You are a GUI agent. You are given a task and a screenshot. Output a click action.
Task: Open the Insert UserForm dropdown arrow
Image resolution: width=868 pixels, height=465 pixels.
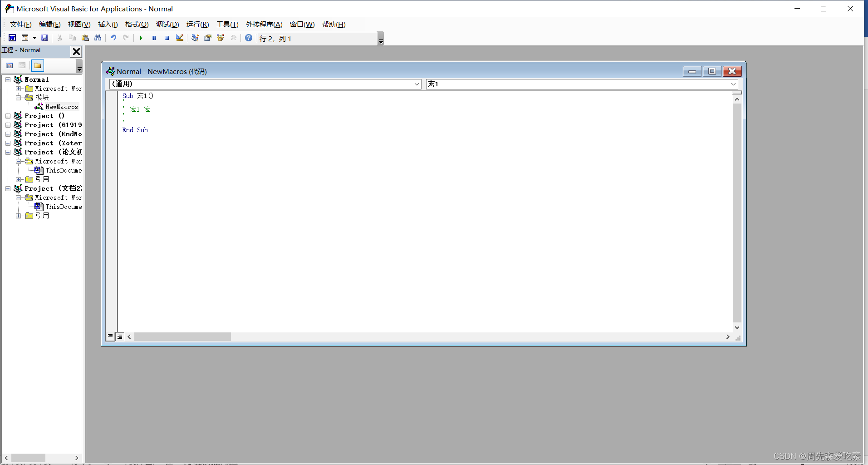coord(34,38)
